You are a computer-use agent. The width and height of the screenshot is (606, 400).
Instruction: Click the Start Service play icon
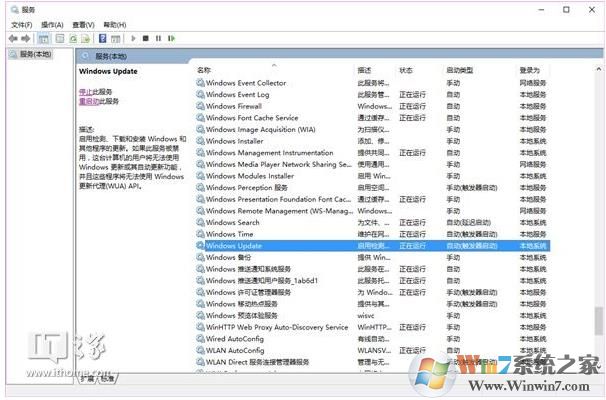click(x=133, y=38)
